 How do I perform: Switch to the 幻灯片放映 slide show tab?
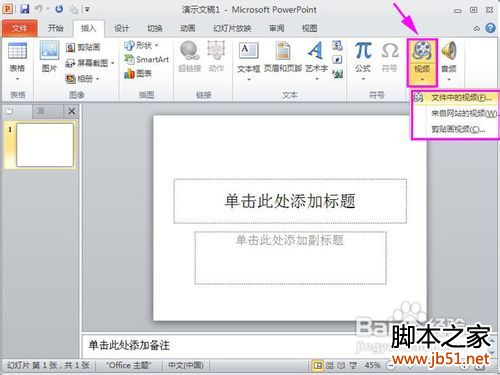(x=232, y=28)
